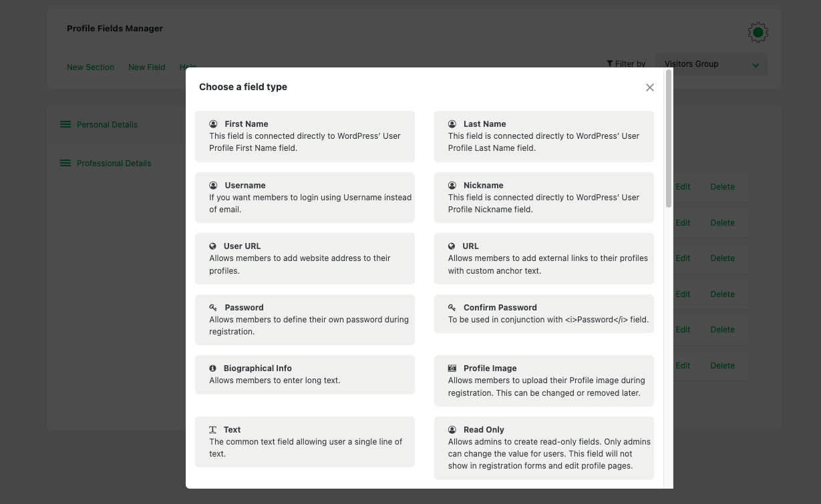Open the Visitors Group filter dropdown

(711, 65)
